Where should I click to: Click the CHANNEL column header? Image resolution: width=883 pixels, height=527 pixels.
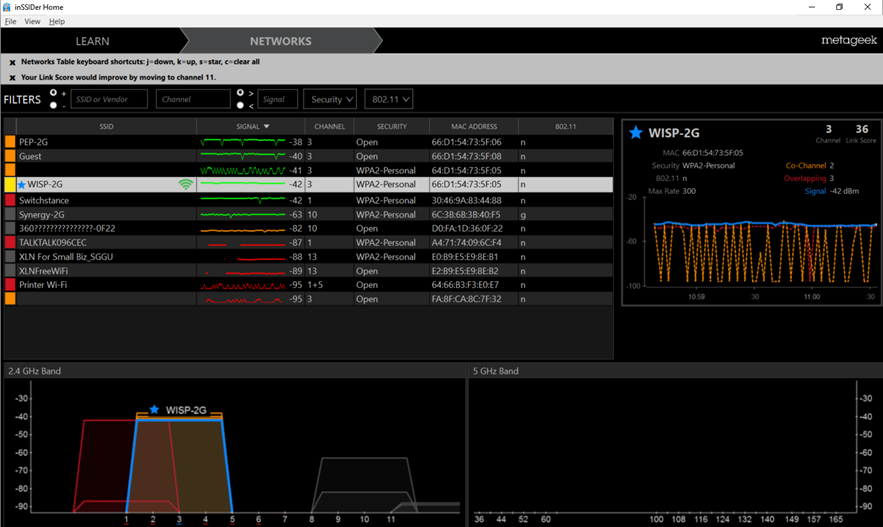coord(329,127)
